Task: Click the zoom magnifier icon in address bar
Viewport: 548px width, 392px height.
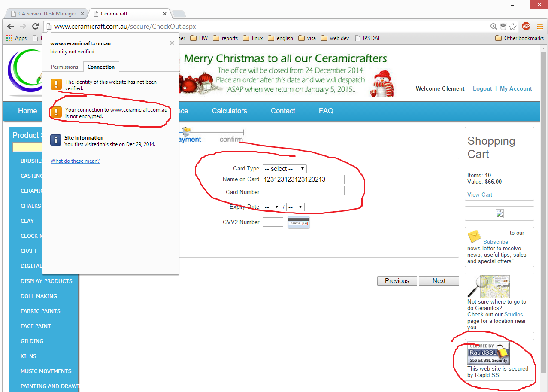Action: [x=494, y=27]
